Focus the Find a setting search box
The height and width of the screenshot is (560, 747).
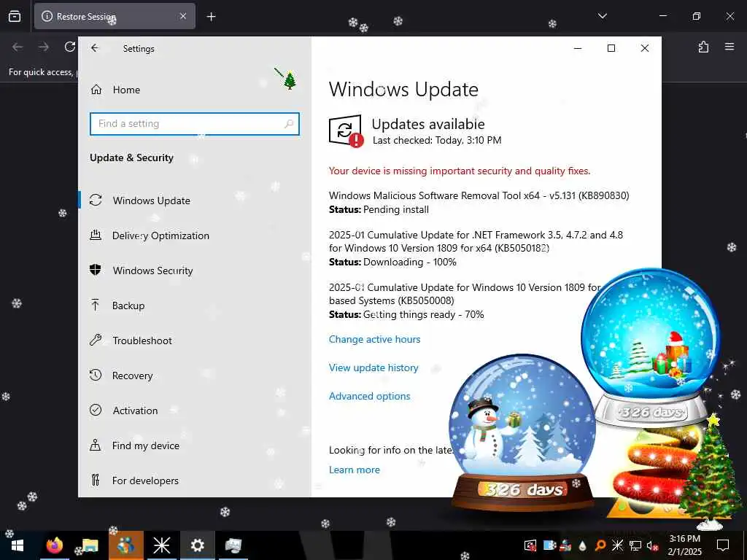point(194,124)
